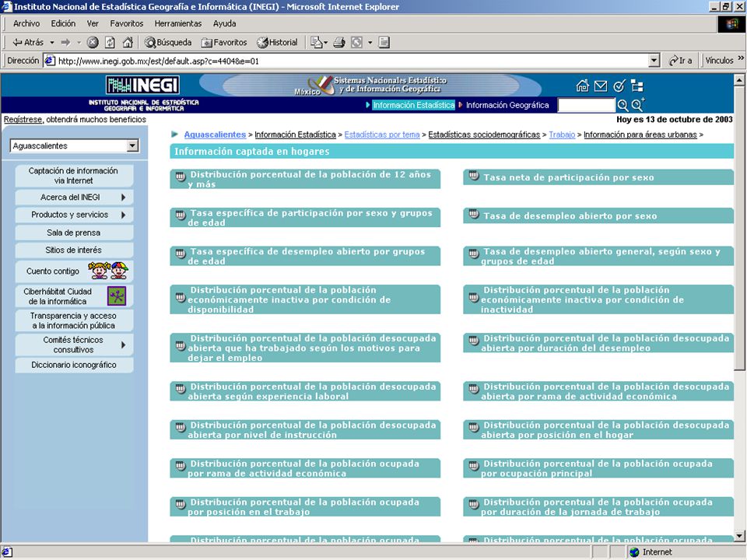Open the Back button history dropdown arrow

pyautogui.click(x=52, y=42)
